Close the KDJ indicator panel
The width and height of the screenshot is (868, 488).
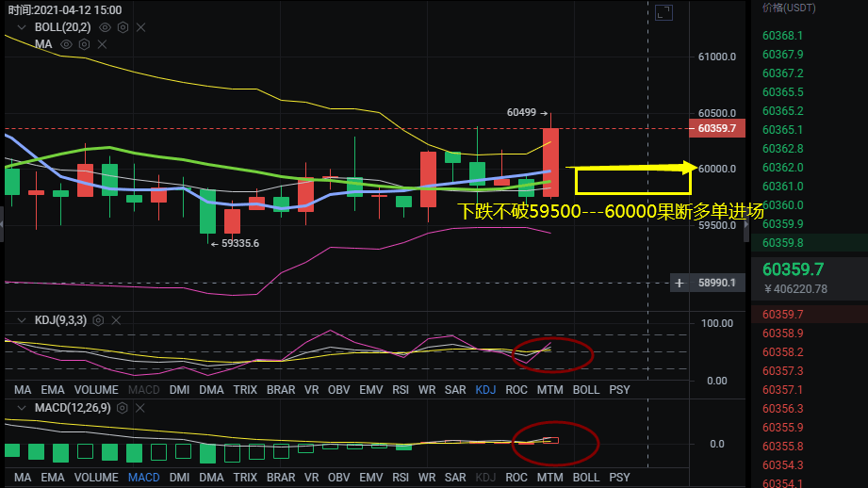[116, 319]
